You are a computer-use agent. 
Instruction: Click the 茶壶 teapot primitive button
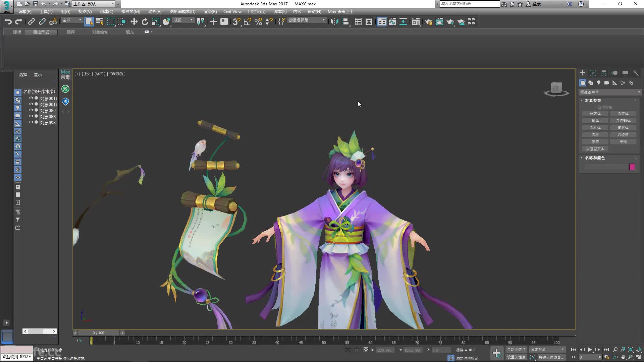pos(595,142)
